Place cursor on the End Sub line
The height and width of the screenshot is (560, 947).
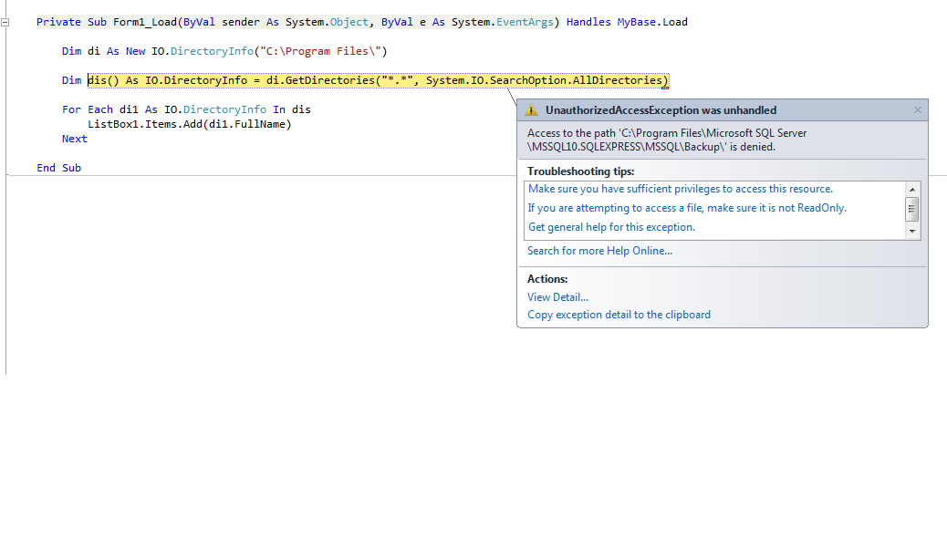tap(59, 168)
